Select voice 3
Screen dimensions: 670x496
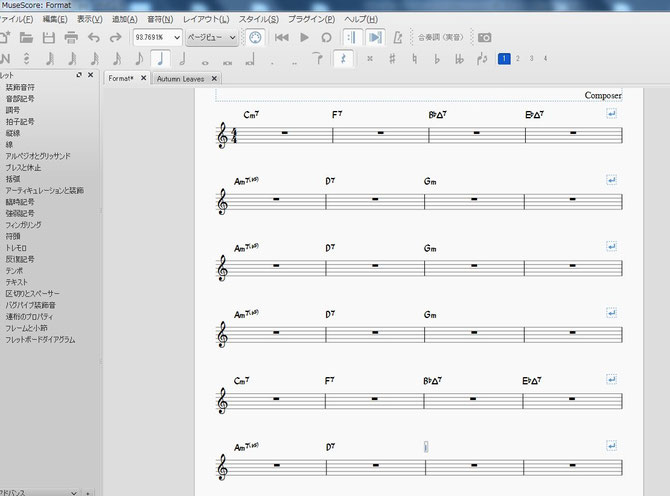(532, 59)
